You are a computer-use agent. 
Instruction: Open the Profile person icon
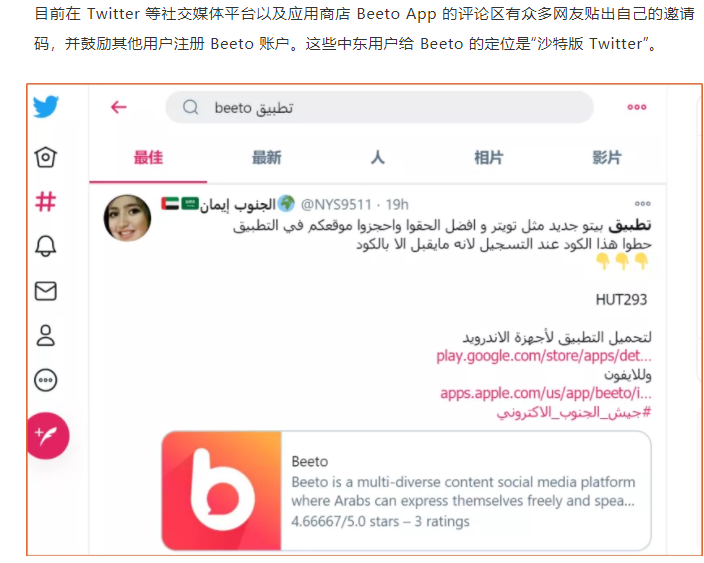tap(45, 335)
